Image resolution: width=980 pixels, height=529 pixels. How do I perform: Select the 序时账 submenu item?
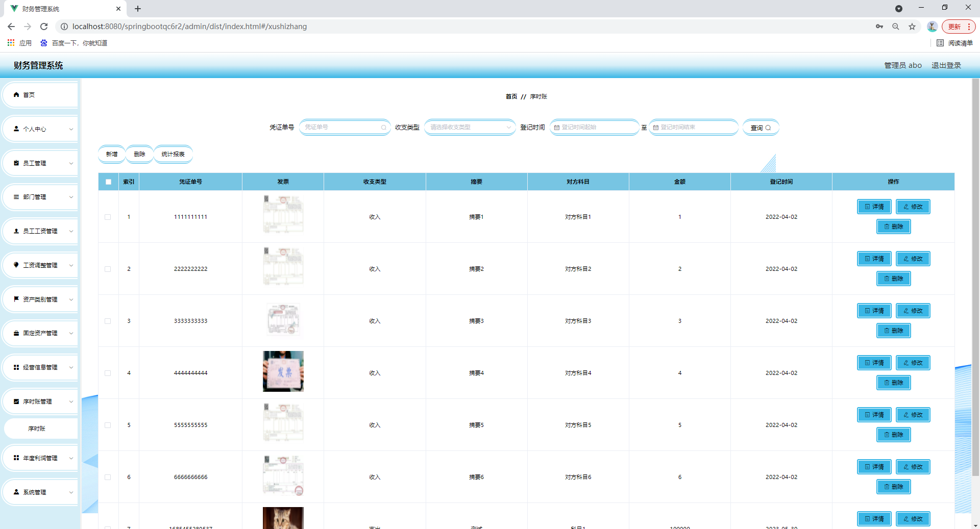click(x=37, y=429)
